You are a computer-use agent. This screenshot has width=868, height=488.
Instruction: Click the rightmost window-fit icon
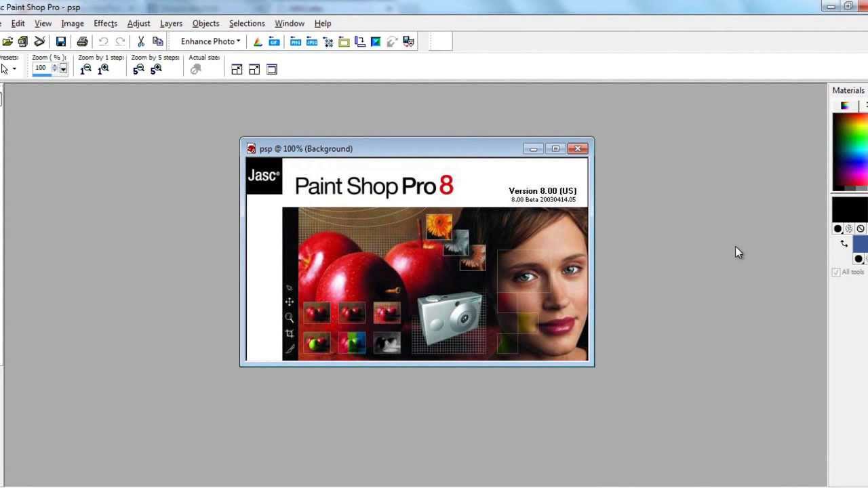(272, 69)
